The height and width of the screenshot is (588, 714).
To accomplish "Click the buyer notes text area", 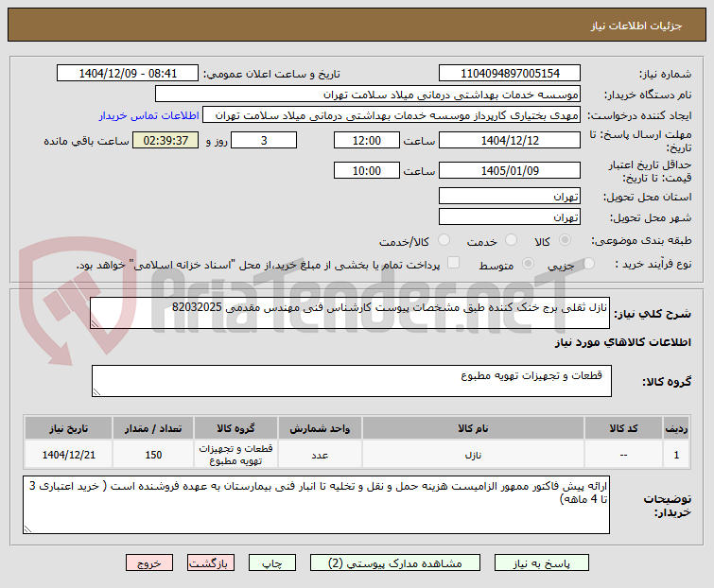I will tap(316, 505).
